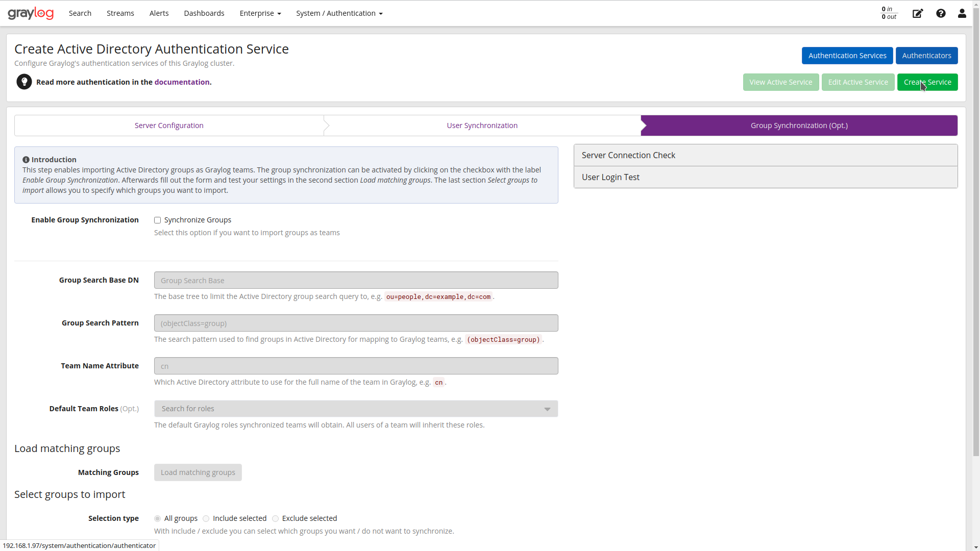Switch to the Server Configuration step
980x551 pixels.
tap(168, 125)
